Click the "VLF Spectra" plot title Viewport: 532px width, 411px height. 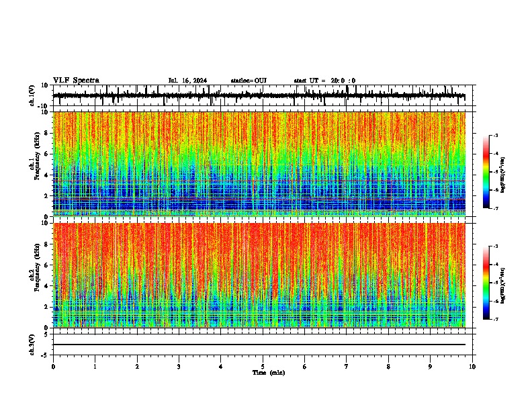coord(76,81)
